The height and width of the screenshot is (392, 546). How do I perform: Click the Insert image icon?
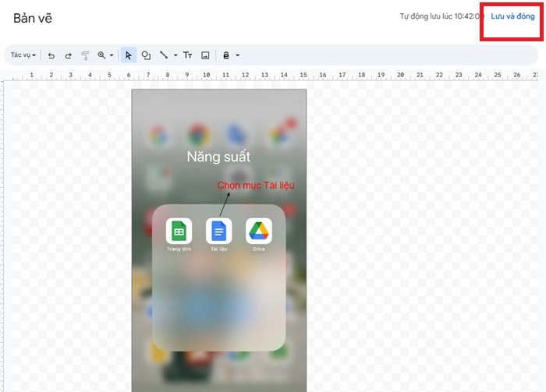[x=205, y=55]
